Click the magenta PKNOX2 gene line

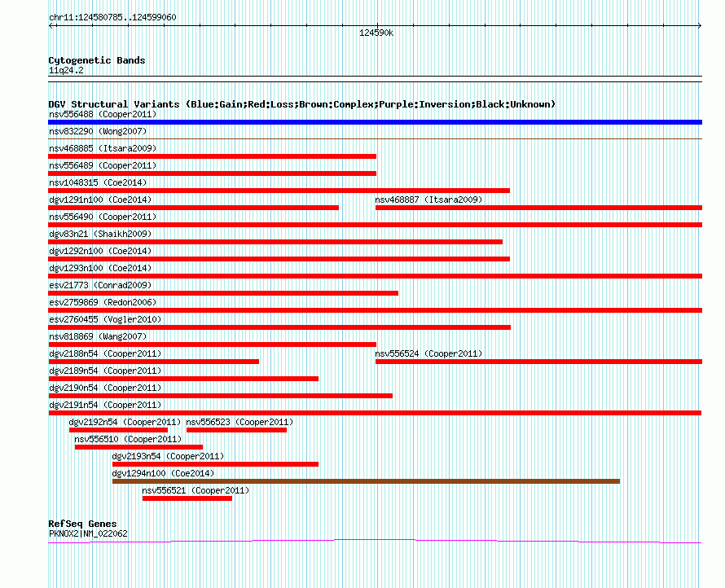point(375,541)
